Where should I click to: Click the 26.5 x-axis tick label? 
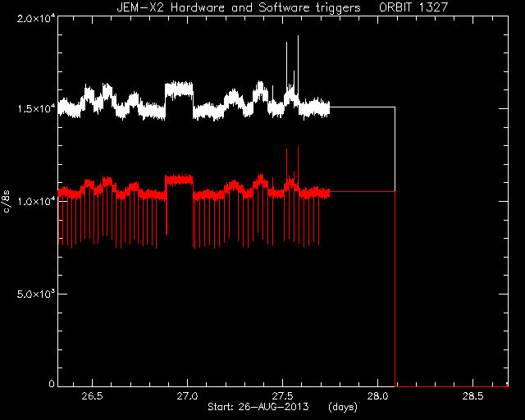[93, 396]
